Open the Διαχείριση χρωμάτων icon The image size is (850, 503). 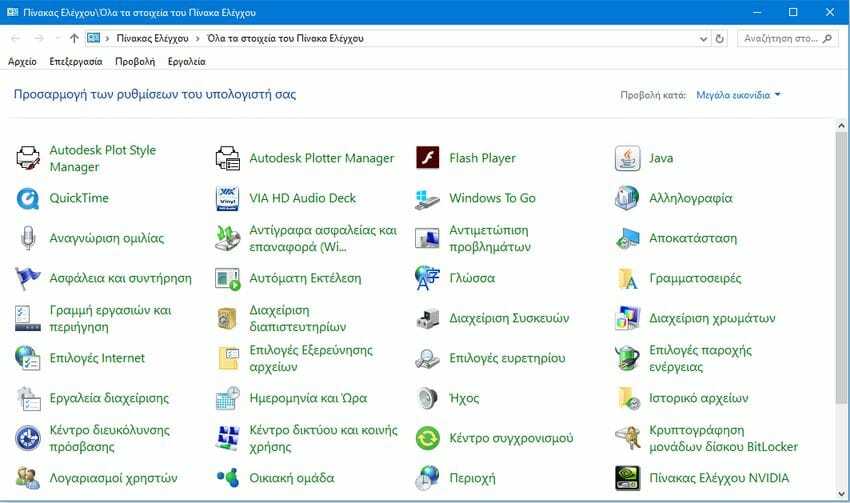628,319
